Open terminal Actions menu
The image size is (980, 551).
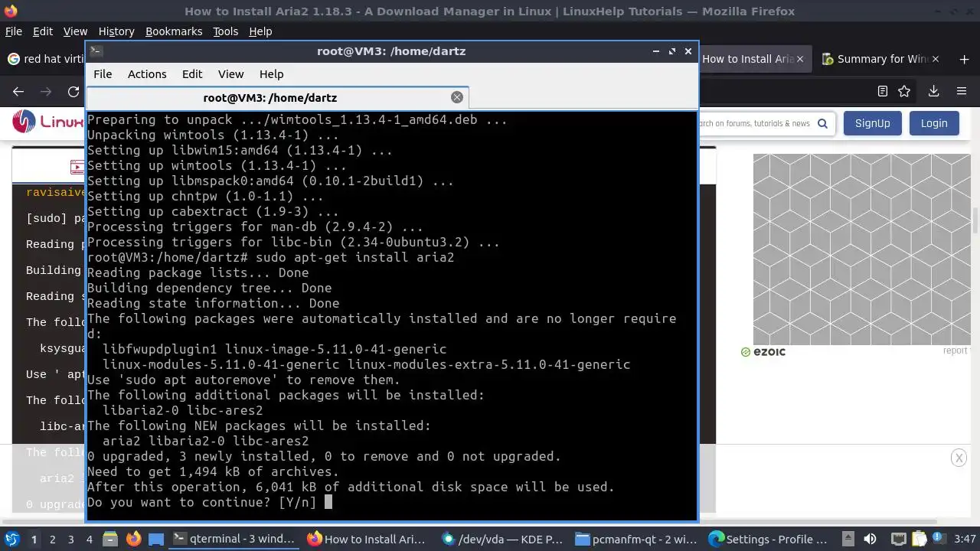coord(147,74)
